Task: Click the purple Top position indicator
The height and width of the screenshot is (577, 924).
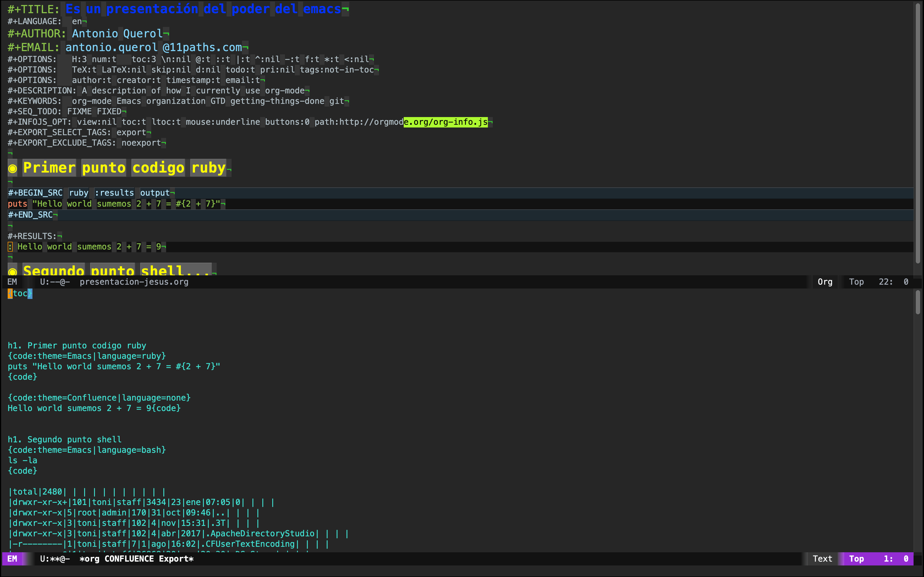Action: pyautogui.click(x=856, y=559)
